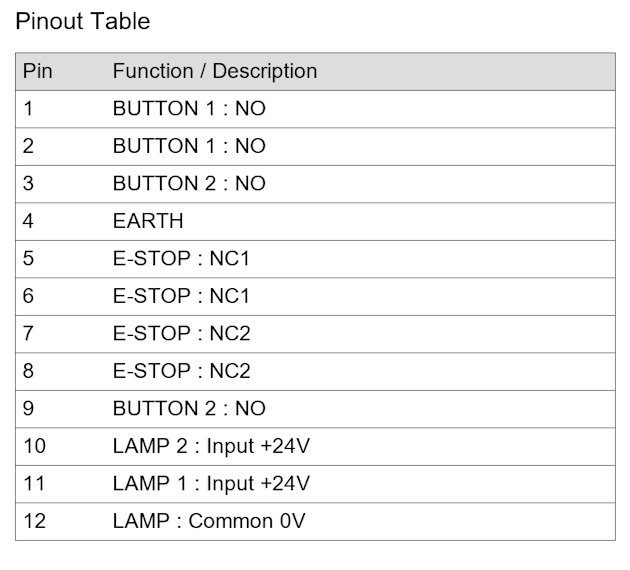Screen dimensions: 630x570
Task: Click LAMP 2 : Input +24V description
Action: point(211,446)
